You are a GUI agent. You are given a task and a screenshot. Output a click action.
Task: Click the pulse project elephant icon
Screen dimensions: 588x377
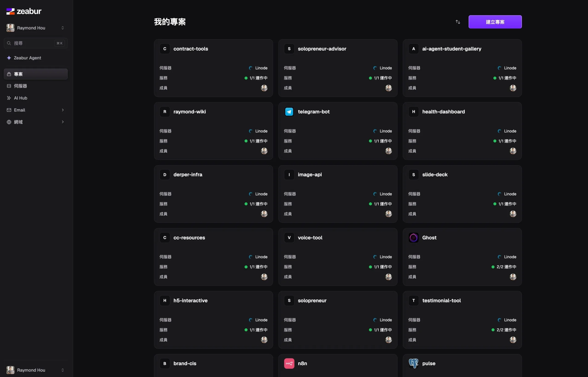(413, 363)
